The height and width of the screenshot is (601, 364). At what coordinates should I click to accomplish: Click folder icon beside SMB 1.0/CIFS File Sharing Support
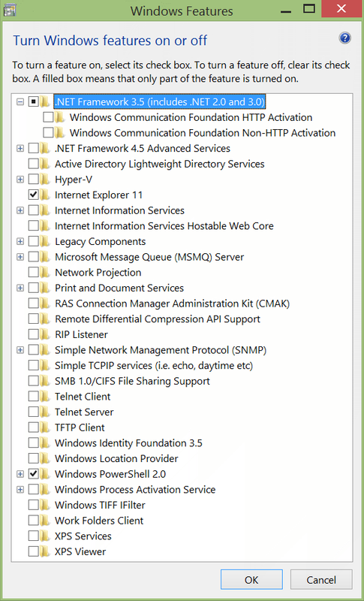click(45, 381)
